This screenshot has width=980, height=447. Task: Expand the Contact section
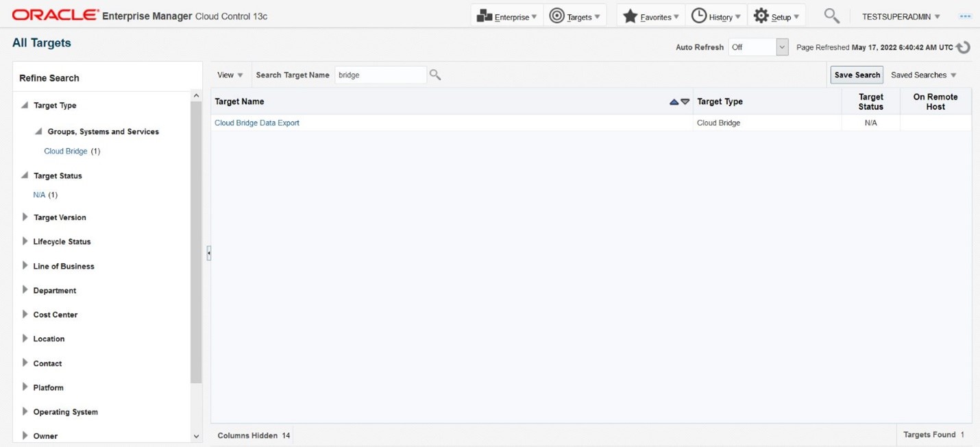tap(25, 363)
